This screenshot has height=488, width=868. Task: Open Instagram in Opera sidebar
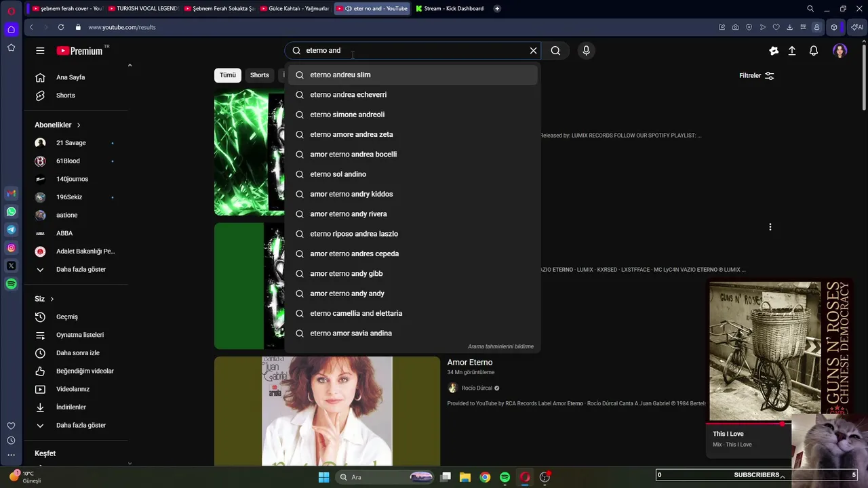pyautogui.click(x=11, y=248)
